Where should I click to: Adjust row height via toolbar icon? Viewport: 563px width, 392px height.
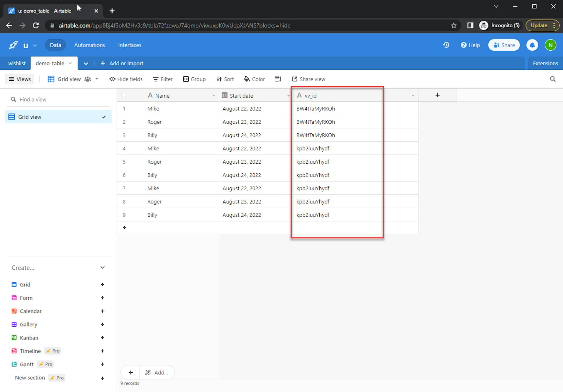pyautogui.click(x=278, y=79)
